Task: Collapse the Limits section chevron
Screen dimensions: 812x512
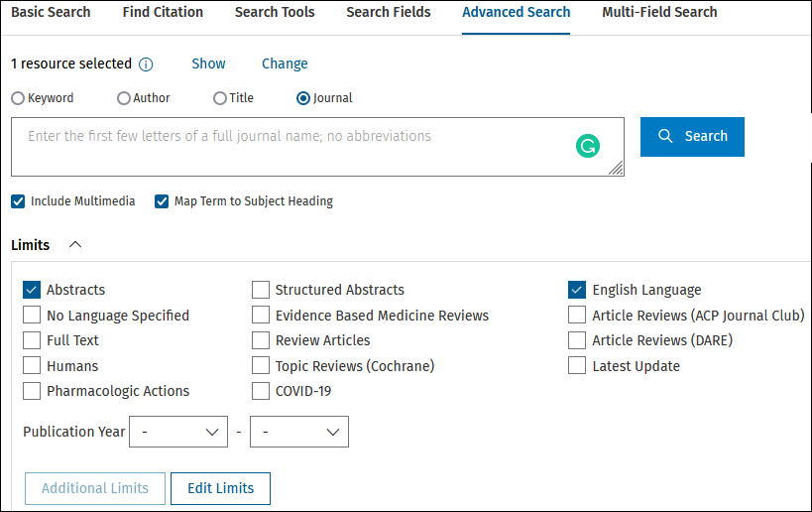Action: (75, 245)
